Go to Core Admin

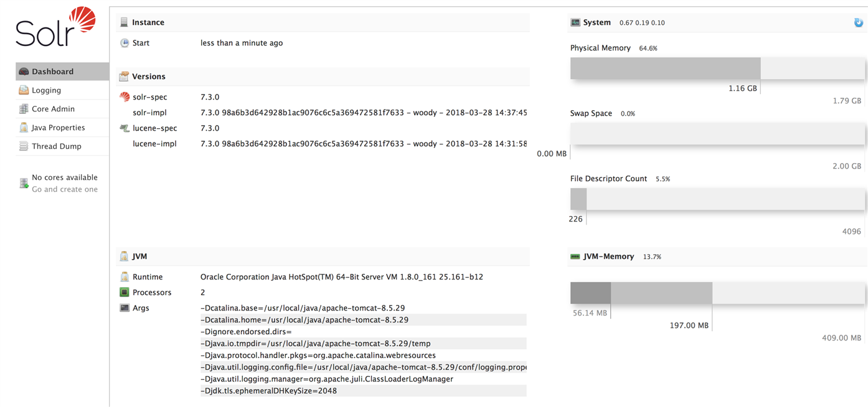click(x=62, y=109)
